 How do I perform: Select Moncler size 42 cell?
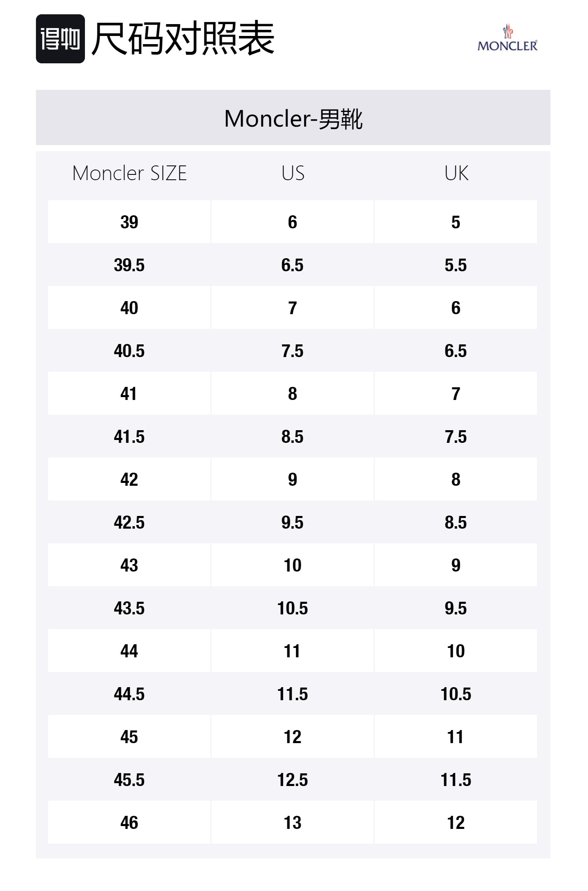coord(129,480)
